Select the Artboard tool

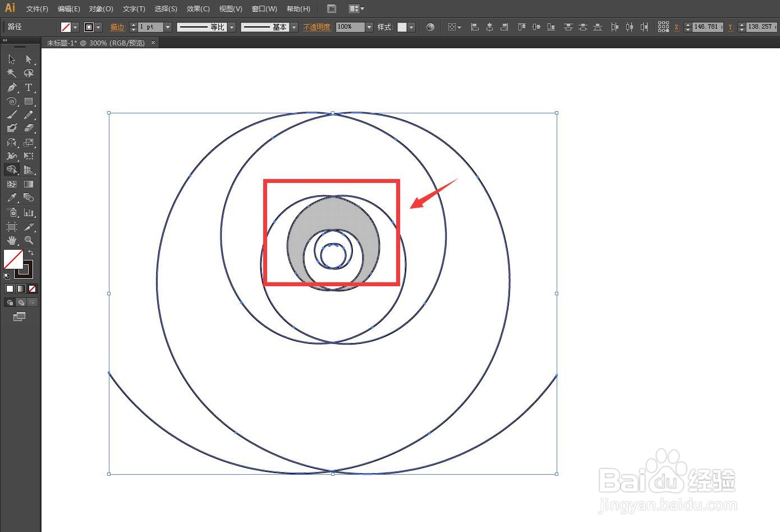(x=12, y=227)
